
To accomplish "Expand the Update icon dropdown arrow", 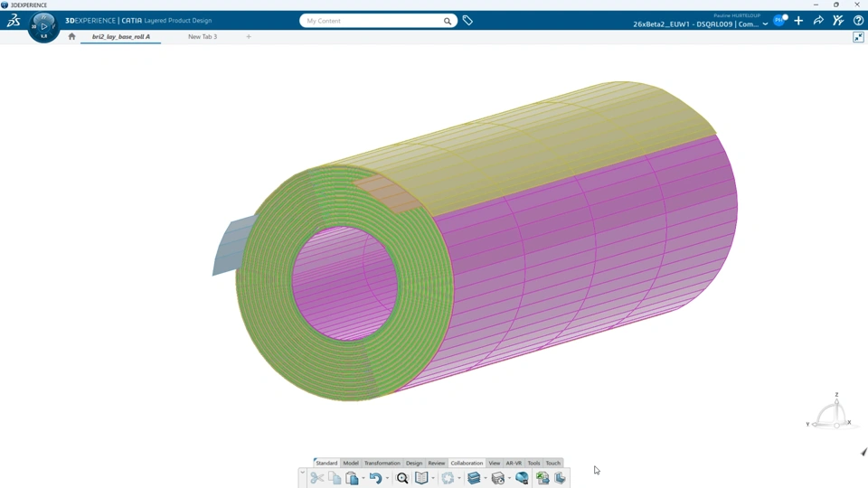I will [459, 479].
